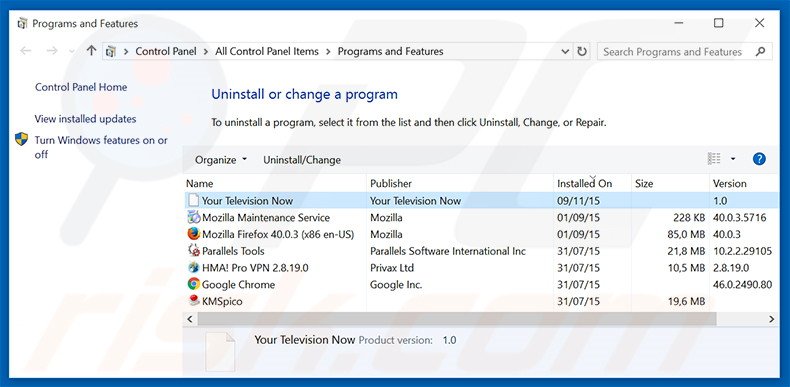Open Turn Windows features on or off
This screenshot has height=387, width=790.
click(101, 147)
